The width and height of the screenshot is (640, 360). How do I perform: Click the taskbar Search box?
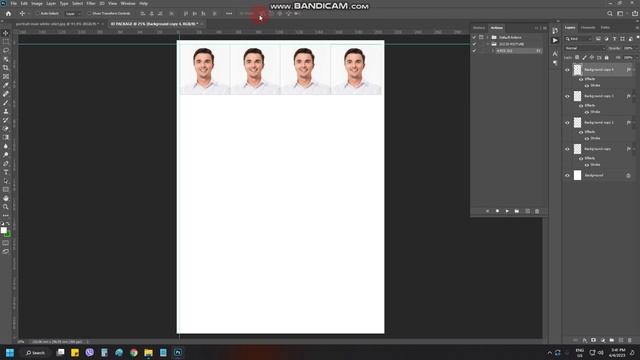coord(36,352)
